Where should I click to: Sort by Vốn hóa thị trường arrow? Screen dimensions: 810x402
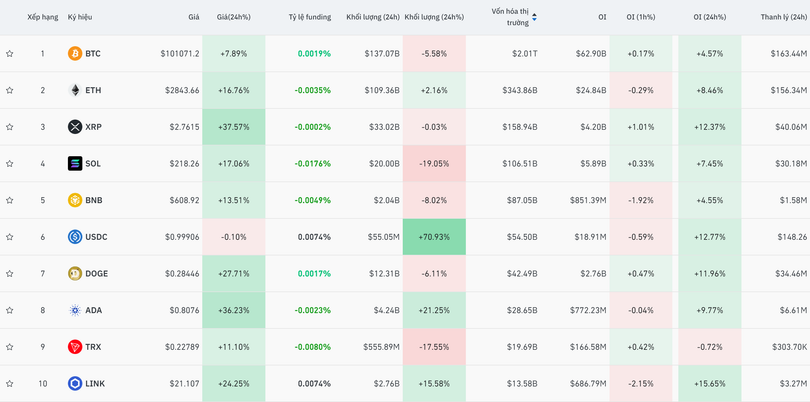534,17
